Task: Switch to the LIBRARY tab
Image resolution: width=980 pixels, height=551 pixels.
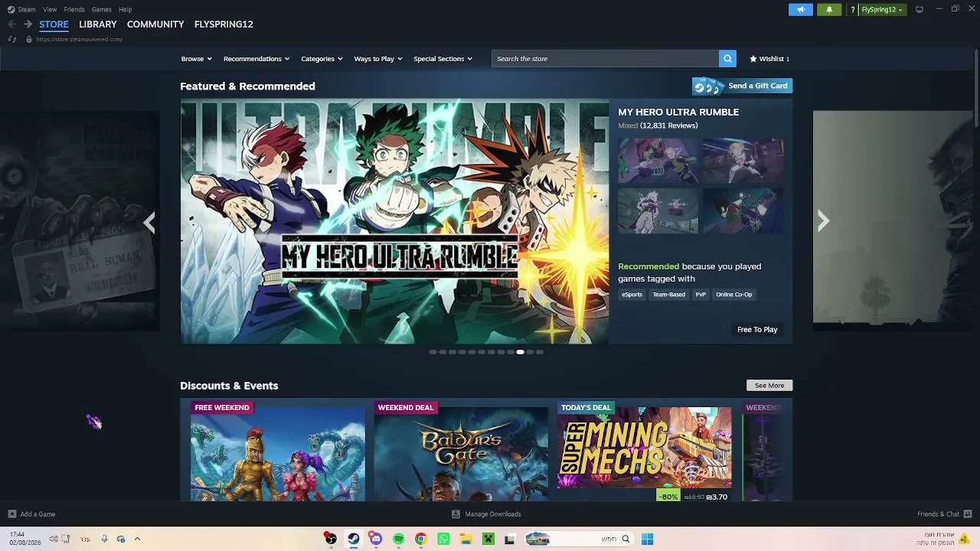Action: click(x=98, y=24)
